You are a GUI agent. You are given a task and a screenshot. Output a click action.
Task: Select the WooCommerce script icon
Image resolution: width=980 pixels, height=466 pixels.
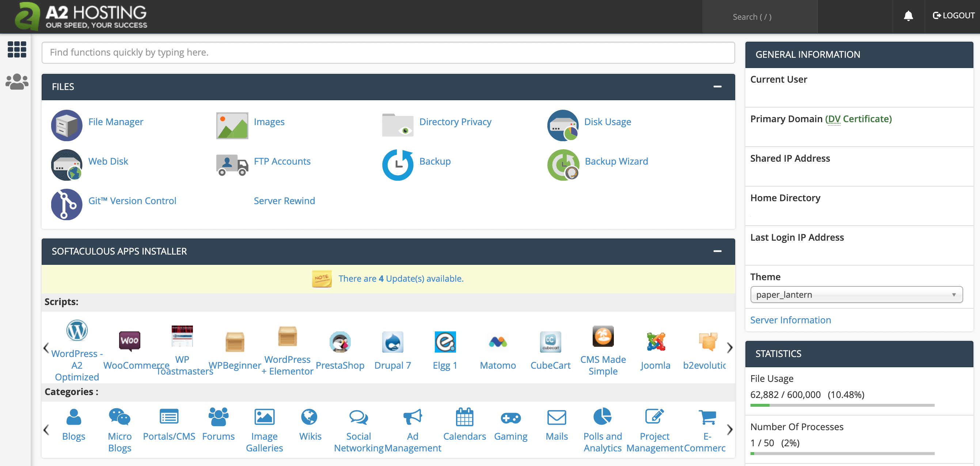[129, 341]
